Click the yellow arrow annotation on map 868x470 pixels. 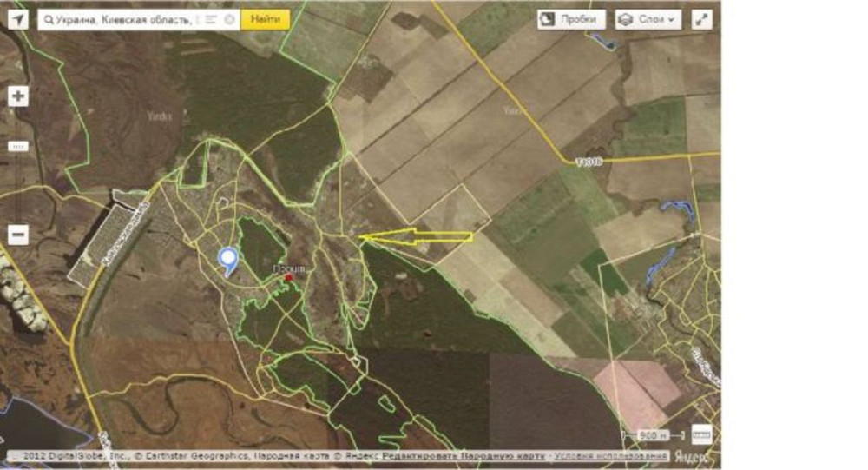[415, 235]
